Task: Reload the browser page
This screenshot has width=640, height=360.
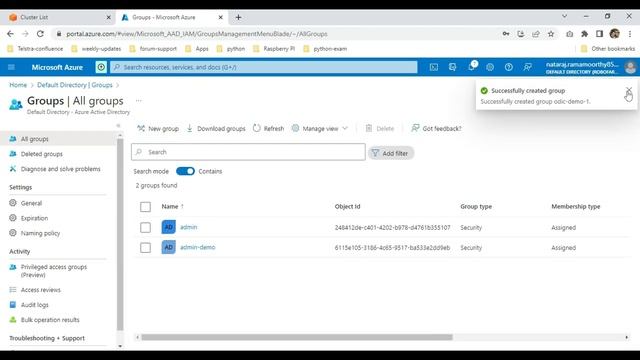Action: point(40,34)
